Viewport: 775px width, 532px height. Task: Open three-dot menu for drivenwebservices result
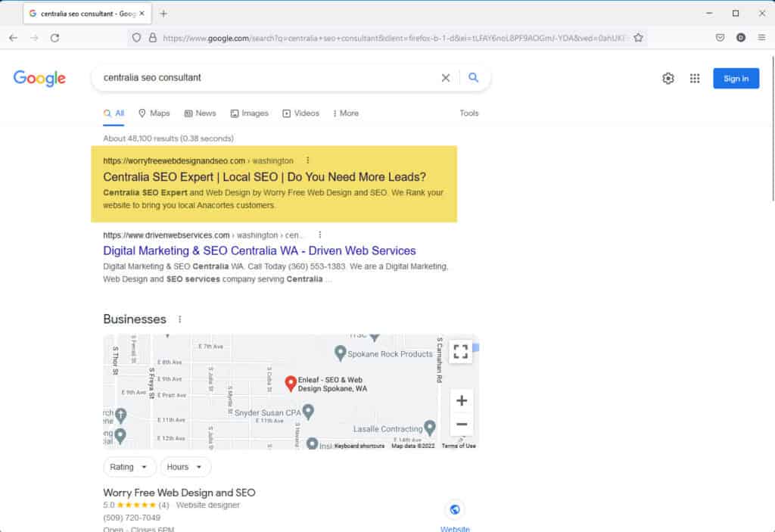pos(320,235)
